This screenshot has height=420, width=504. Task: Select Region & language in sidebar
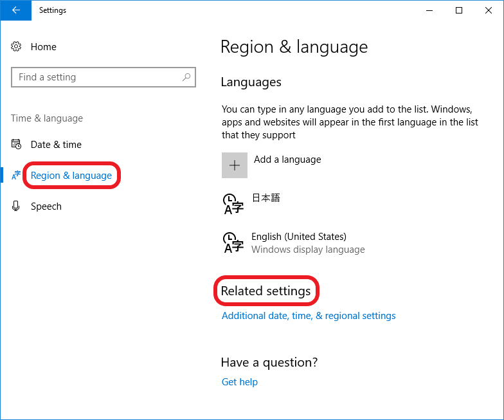point(71,176)
